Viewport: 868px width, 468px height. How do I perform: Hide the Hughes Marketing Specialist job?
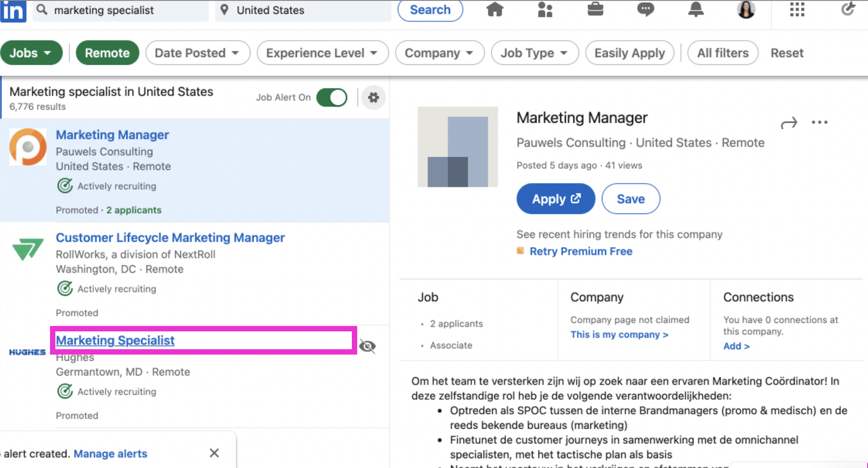(367, 346)
